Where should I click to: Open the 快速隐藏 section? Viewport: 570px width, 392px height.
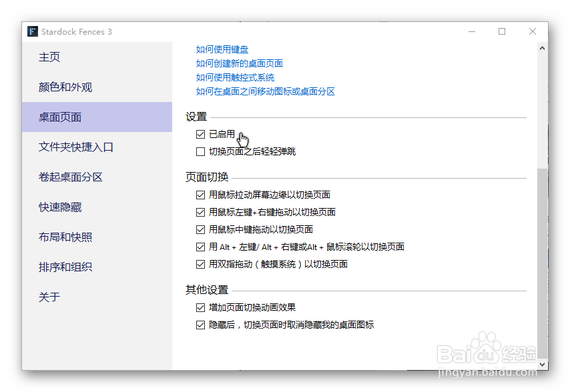pyautogui.click(x=97, y=207)
